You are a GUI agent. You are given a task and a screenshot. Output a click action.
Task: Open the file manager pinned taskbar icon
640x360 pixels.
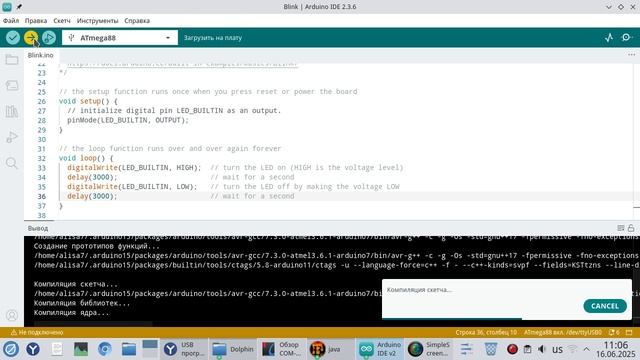coord(129,349)
